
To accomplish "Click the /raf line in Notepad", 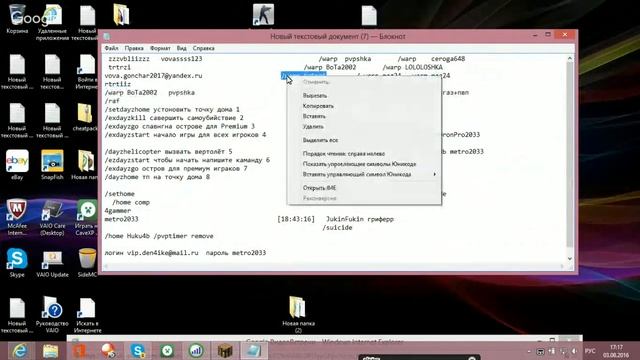I will point(112,101).
